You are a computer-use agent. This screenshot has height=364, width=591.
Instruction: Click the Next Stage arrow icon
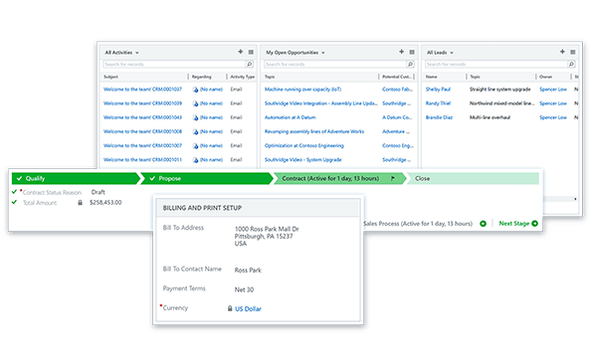pyautogui.click(x=534, y=224)
